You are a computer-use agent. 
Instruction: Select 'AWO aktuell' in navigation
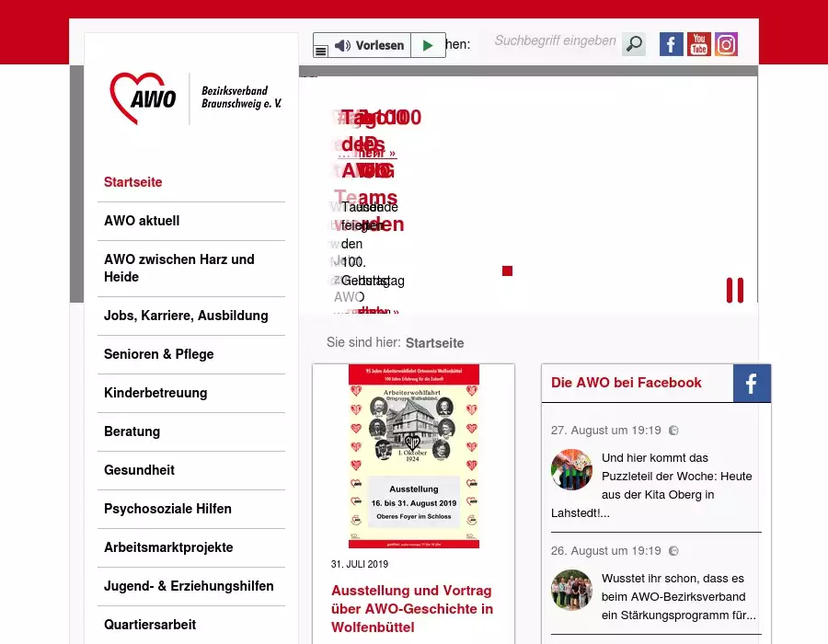pos(142,221)
